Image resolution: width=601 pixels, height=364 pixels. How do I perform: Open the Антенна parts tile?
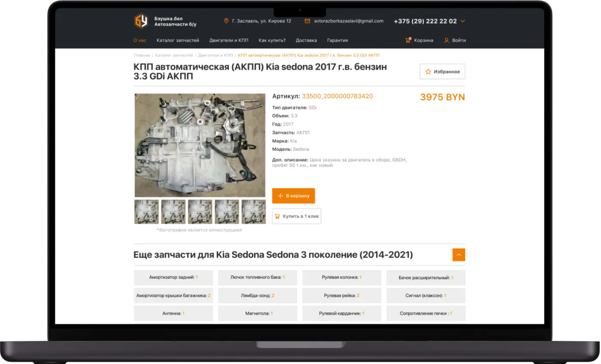tap(173, 314)
